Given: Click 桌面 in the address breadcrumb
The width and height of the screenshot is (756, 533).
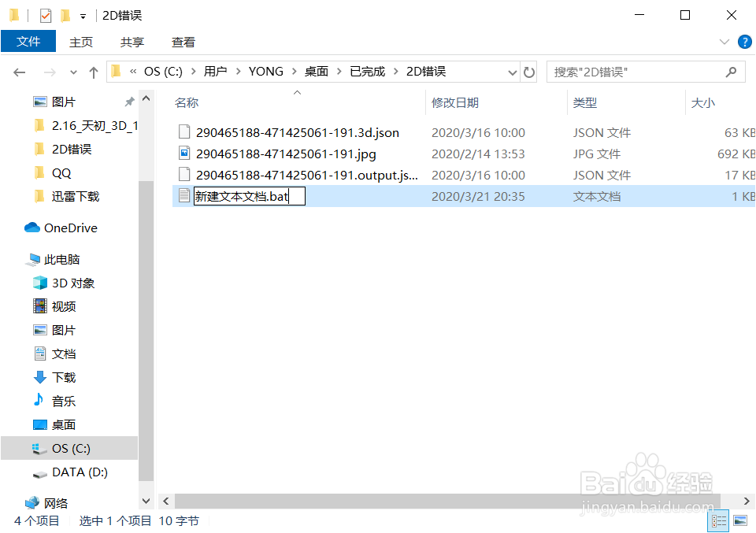Looking at the screenshot, I should pyautogui.click(x=317, y=72).
